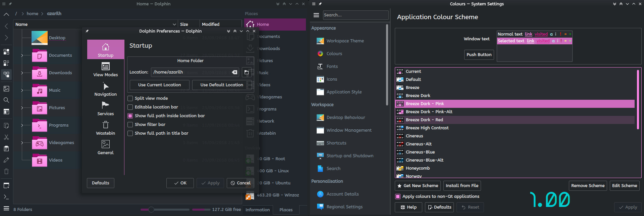
Task: Click the Back arrow in Dolphin toolbar
Action: pos(6,26)
